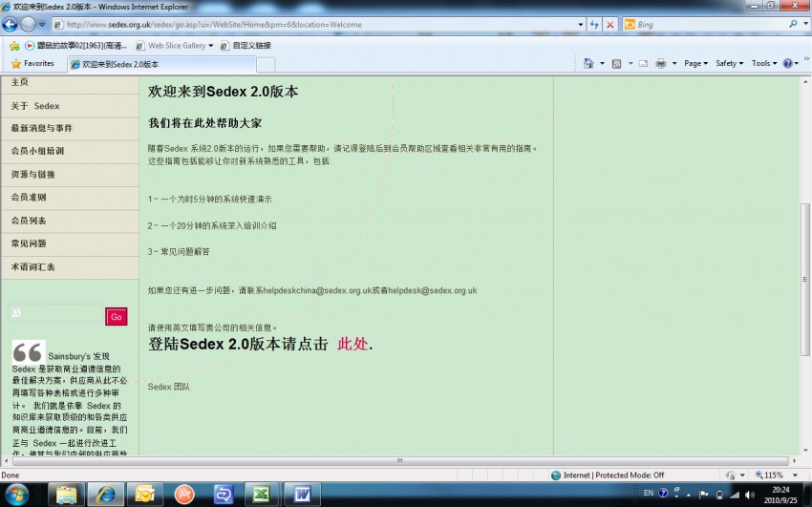Viewport: 812px width, 507px height.
Task: Show hidden tray icons arrow
Action: [688, 495]
